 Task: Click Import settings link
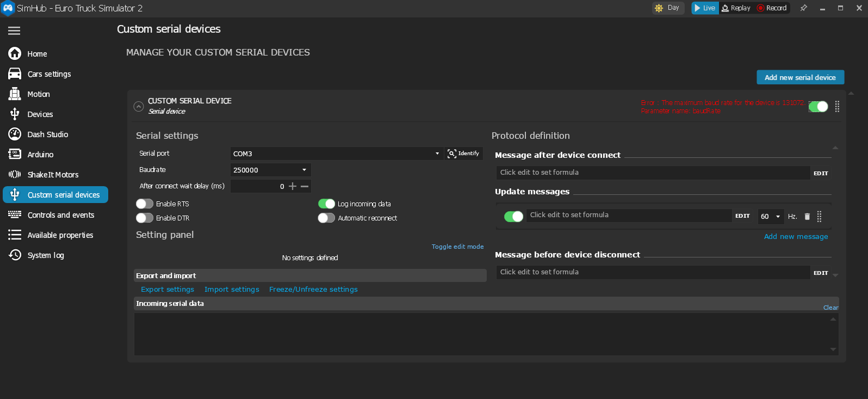click(232, 290)
